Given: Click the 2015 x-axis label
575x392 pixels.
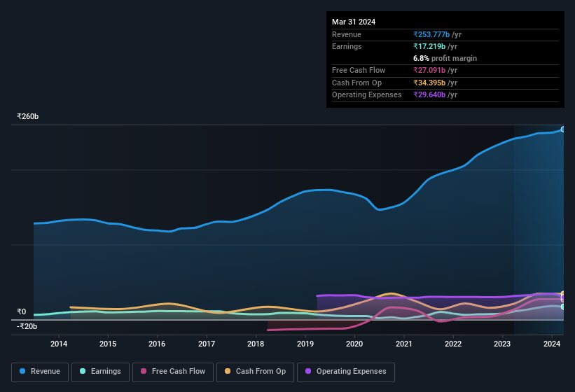Looking at the screenshot, I should pyautogui.click(x=108, y=344).
